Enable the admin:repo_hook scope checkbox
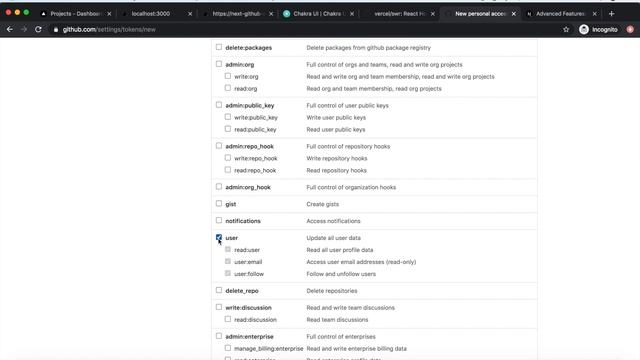Screen dimensions: 640x360 tap(219, 146)
